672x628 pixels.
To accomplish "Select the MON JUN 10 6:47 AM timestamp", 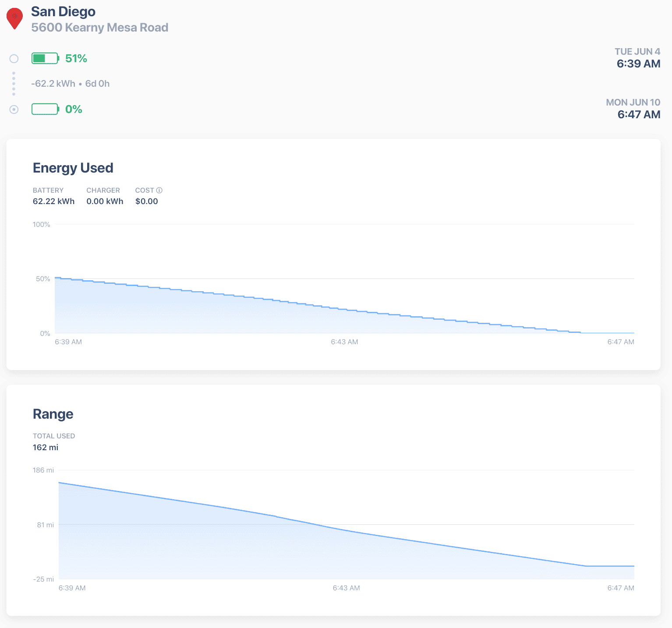I will [x=633, y=109].
